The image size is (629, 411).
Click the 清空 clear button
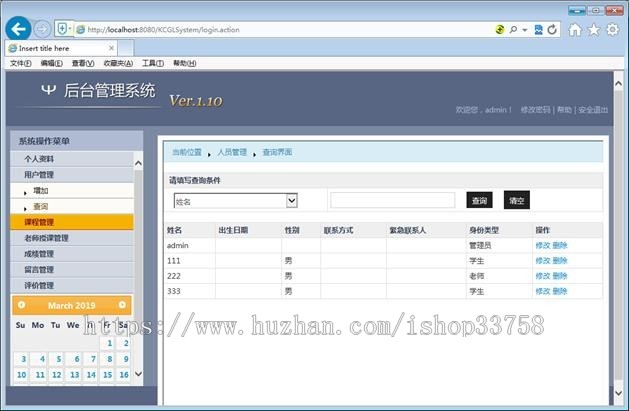point(516,200)
